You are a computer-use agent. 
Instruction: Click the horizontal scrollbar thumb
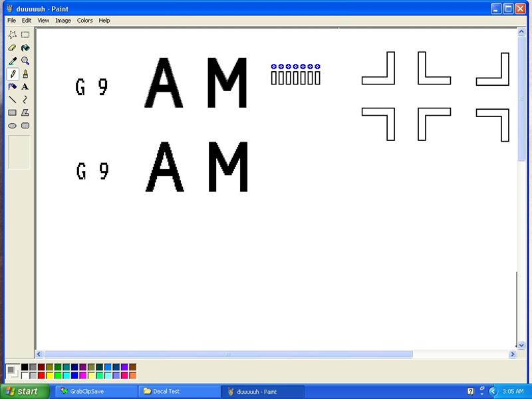[229, 354]
